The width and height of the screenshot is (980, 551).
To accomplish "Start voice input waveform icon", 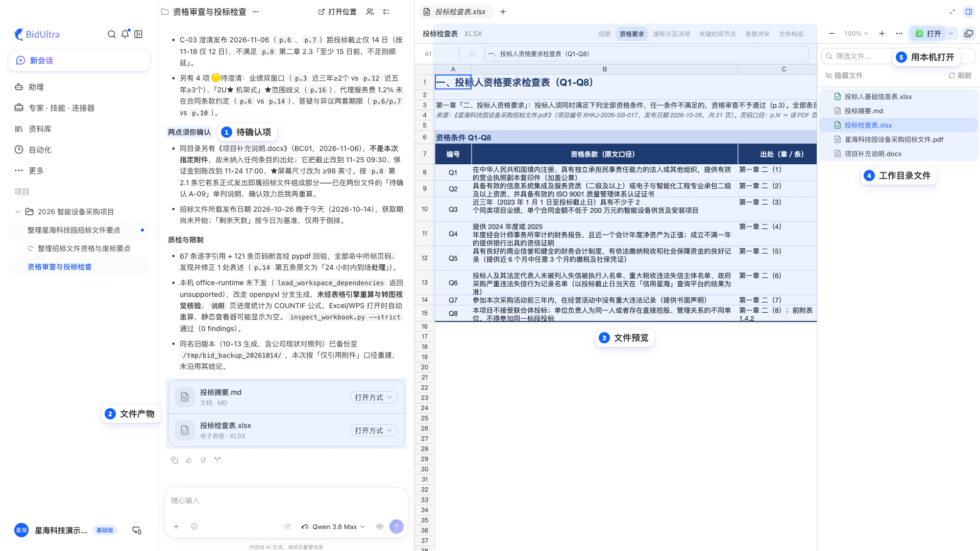I will (x=380, y=527).
